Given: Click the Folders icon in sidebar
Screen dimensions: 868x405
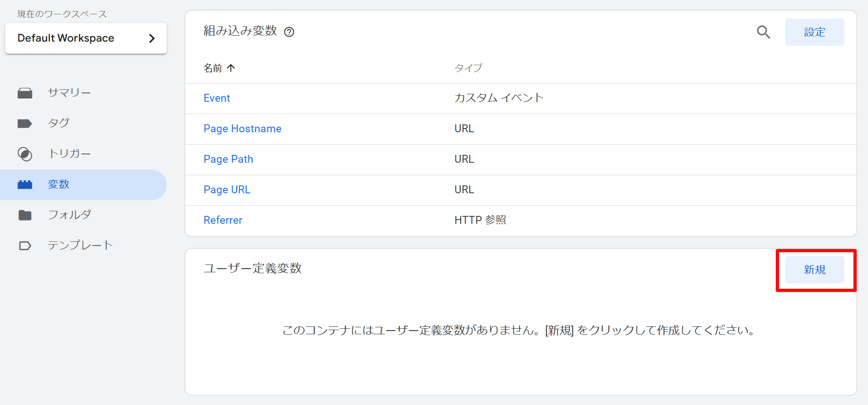Looking at the screenshot, I should coord(25,215).
